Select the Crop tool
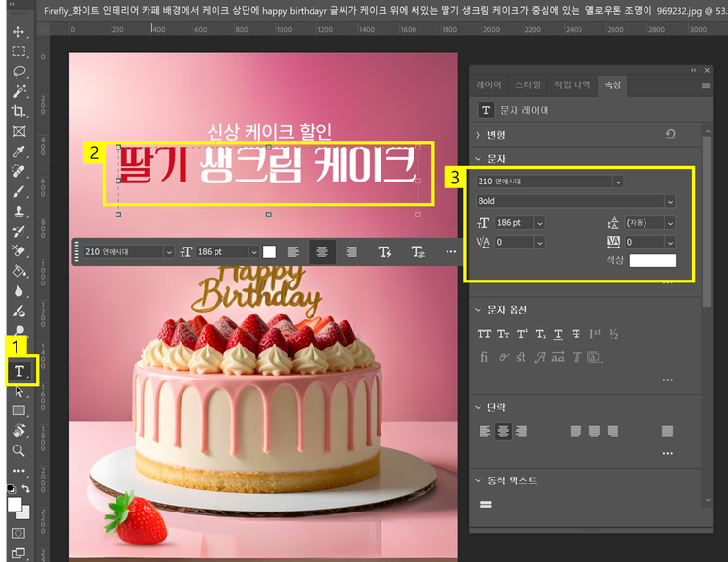 tap(18, 111)
